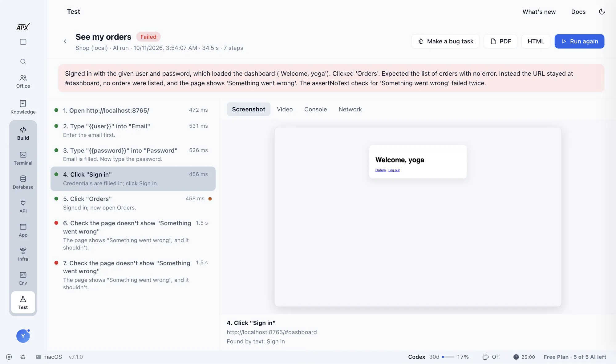Viewport: 616px width, 364px height.
Task: Export the report as PDF
Action: coord(500,41)
